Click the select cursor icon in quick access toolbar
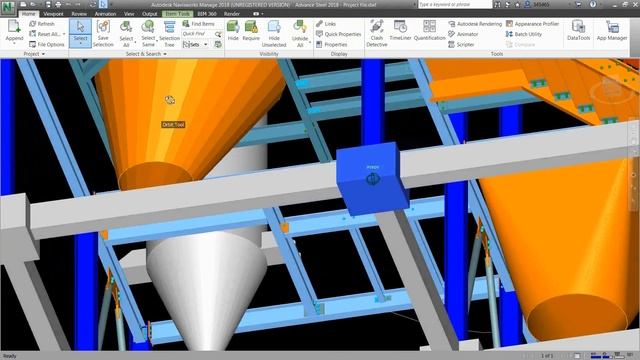 [x=103, y=4]
